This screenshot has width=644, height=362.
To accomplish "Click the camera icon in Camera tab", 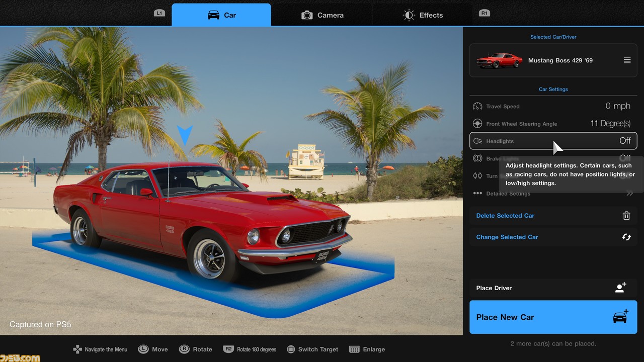I will [x=307, y=16].
